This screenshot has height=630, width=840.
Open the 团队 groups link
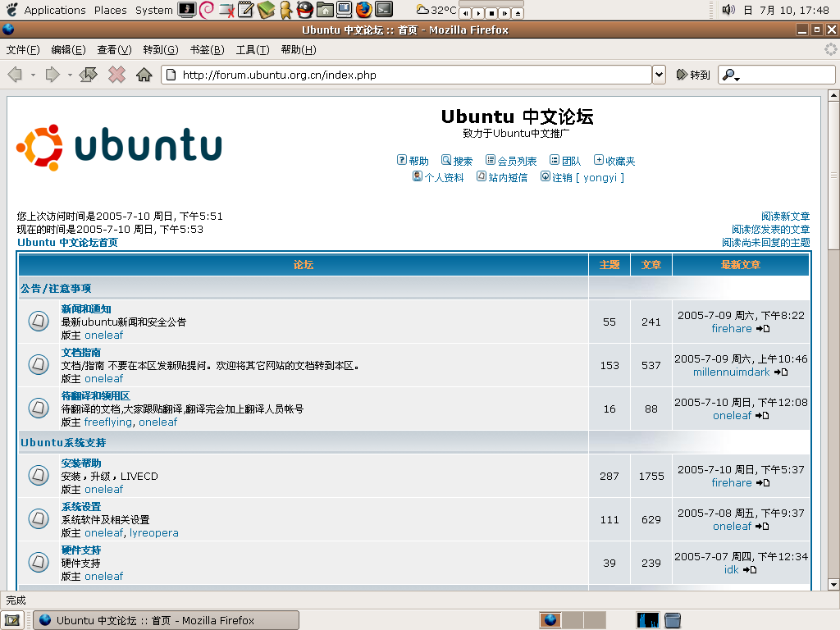pos(565,161)
